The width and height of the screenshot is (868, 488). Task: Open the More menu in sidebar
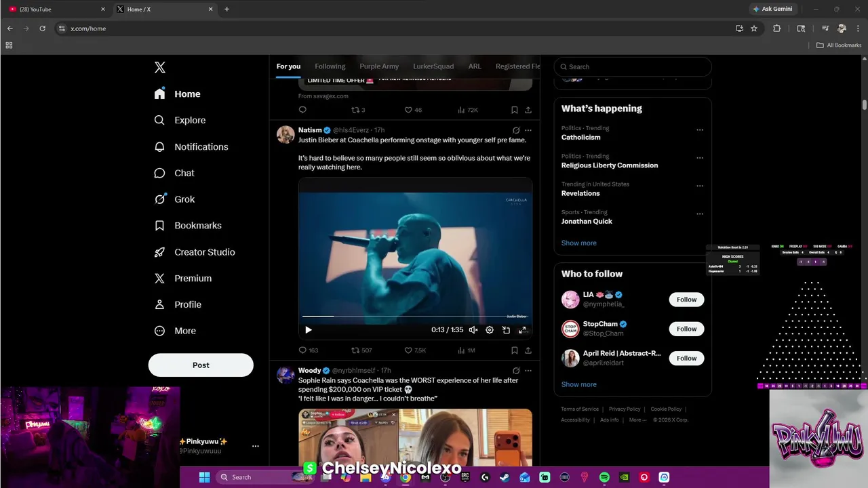[175, 331]
